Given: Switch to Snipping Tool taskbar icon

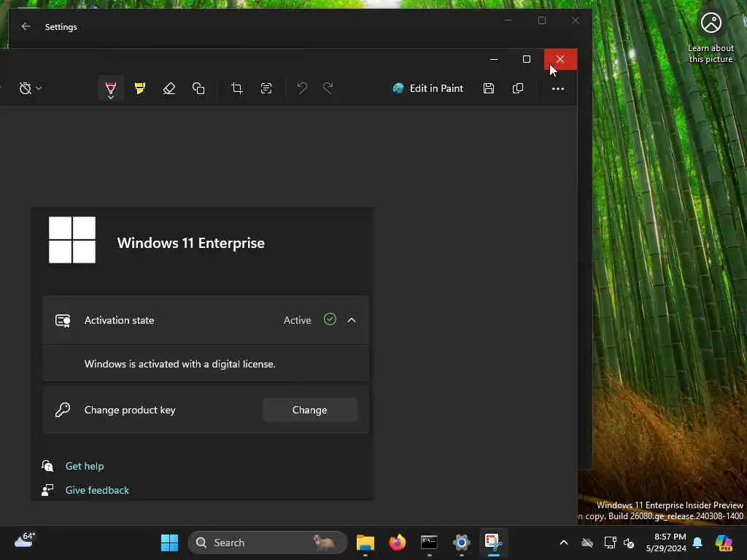Looking at the screenshot, I should pyautogui.click(x=493, y=542).
